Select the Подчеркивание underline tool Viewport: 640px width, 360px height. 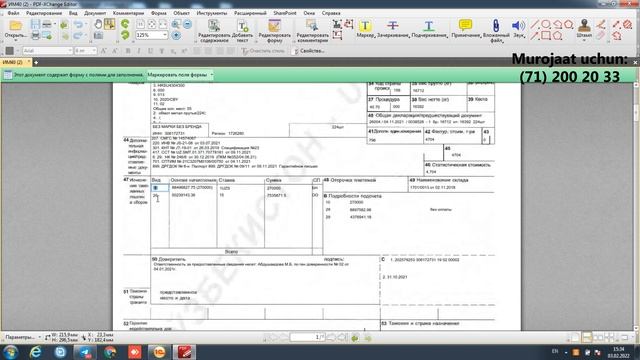429,29
